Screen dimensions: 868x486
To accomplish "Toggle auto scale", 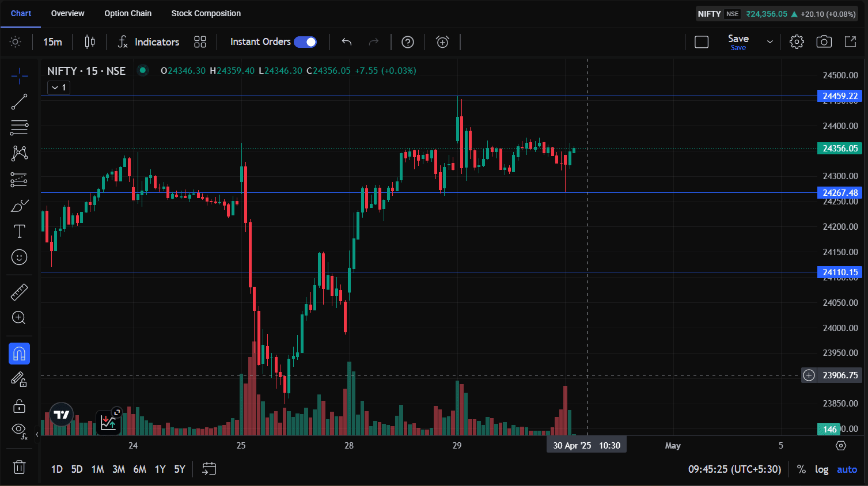I will [847, 469].
